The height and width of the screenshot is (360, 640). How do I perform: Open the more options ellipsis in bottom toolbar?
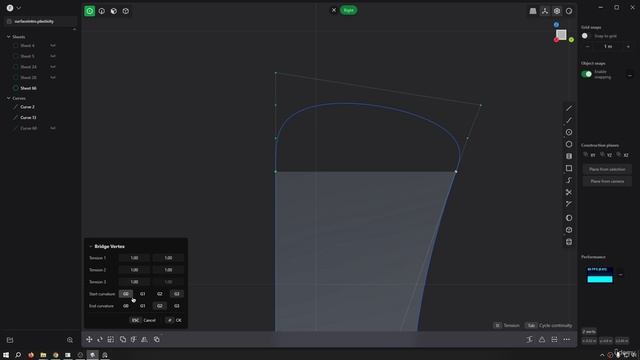click(x=567, y=339)
